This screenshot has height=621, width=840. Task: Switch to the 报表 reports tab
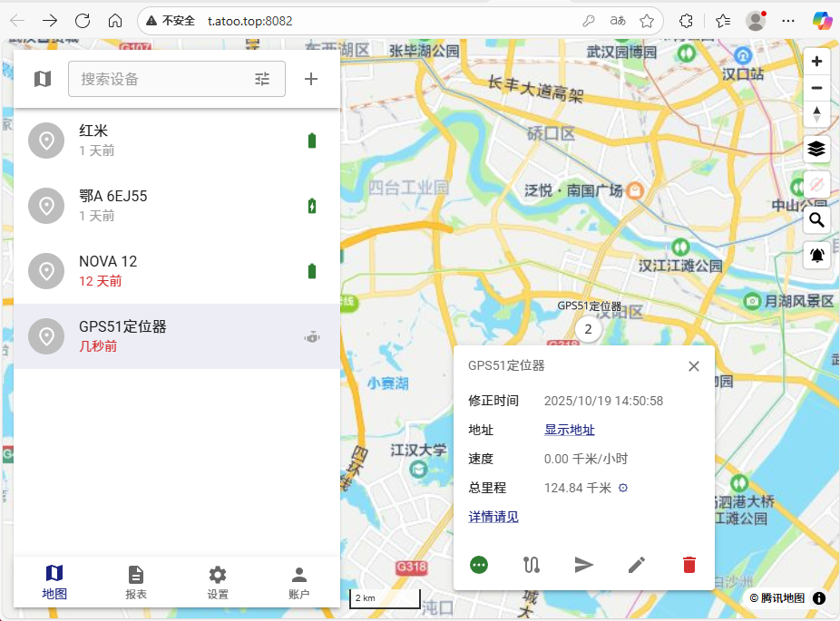pyautogui.click(x=136, y=582)
